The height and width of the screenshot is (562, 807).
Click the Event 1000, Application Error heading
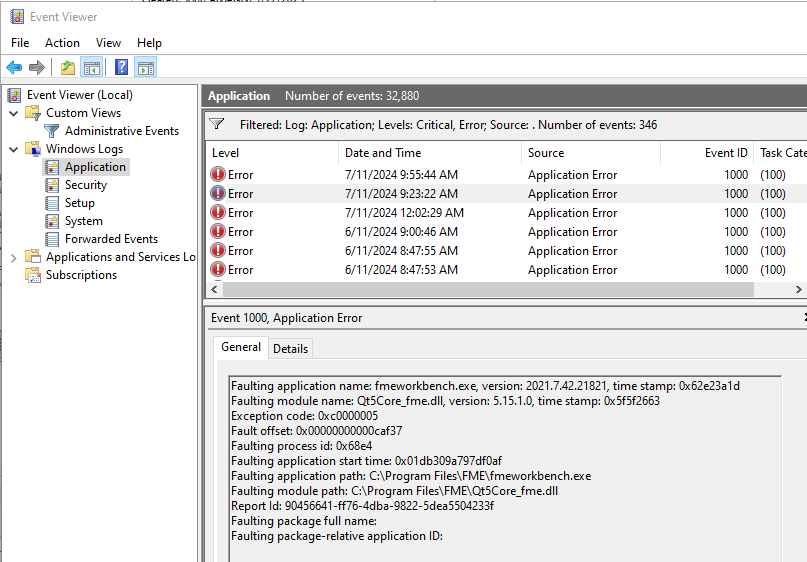(x=286, y=318)
